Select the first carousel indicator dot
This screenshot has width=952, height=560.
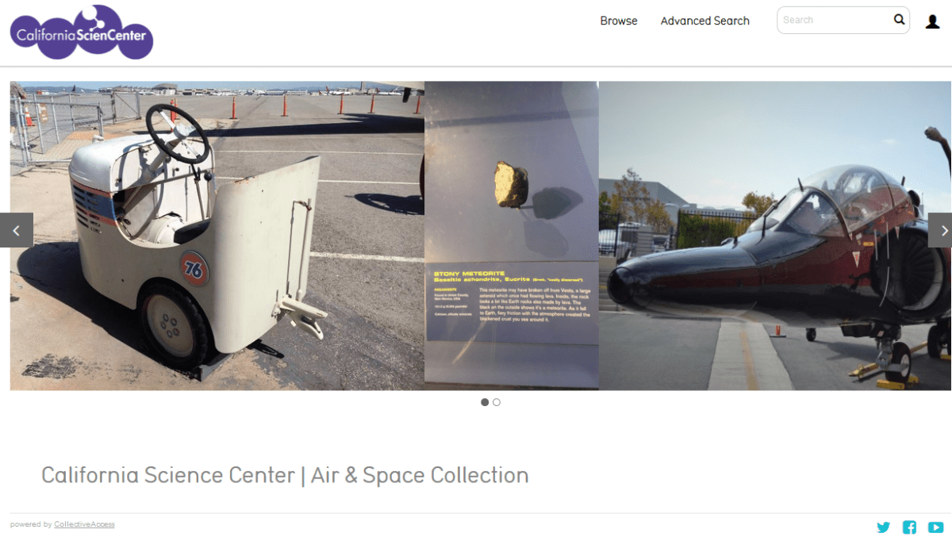click(x=485, y=402)
